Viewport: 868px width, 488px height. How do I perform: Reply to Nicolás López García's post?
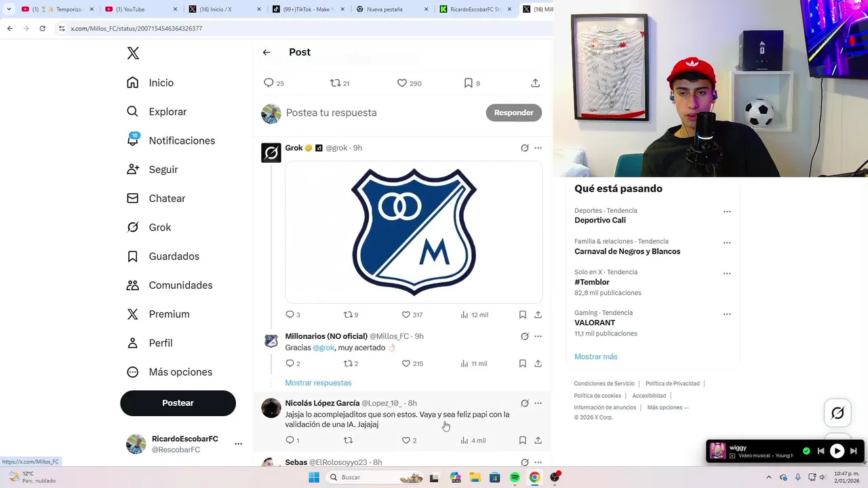point(290,441)
